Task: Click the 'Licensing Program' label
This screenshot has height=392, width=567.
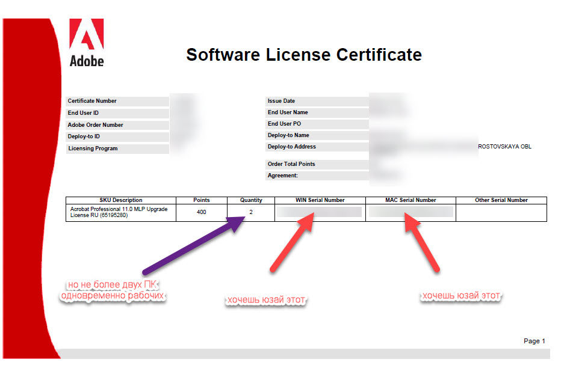Action: click(93, 149)
